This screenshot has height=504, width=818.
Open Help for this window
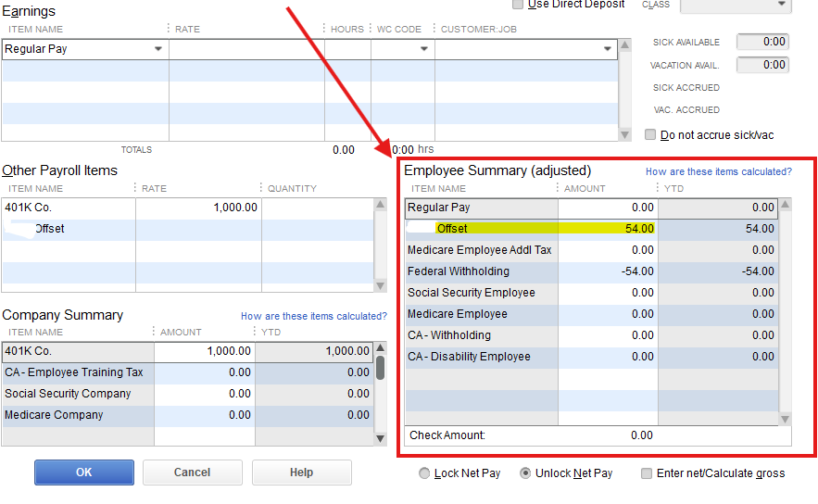click(301, 472)
